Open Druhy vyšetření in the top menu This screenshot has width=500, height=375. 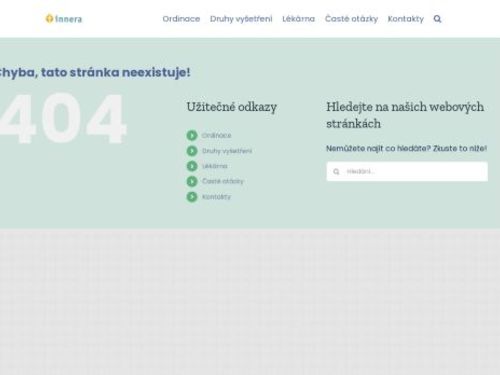tap(241, 19)
